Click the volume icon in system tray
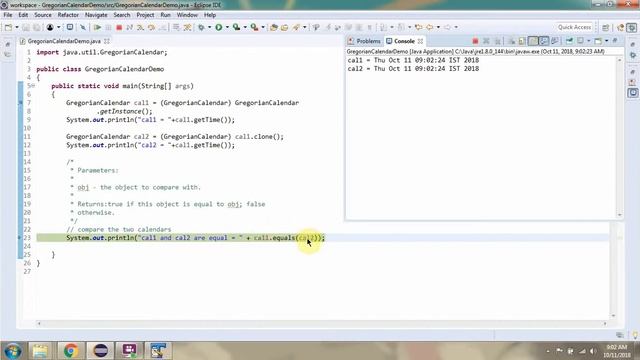The height and width of the screenshot is (360, 640). (x=593, y=351)
